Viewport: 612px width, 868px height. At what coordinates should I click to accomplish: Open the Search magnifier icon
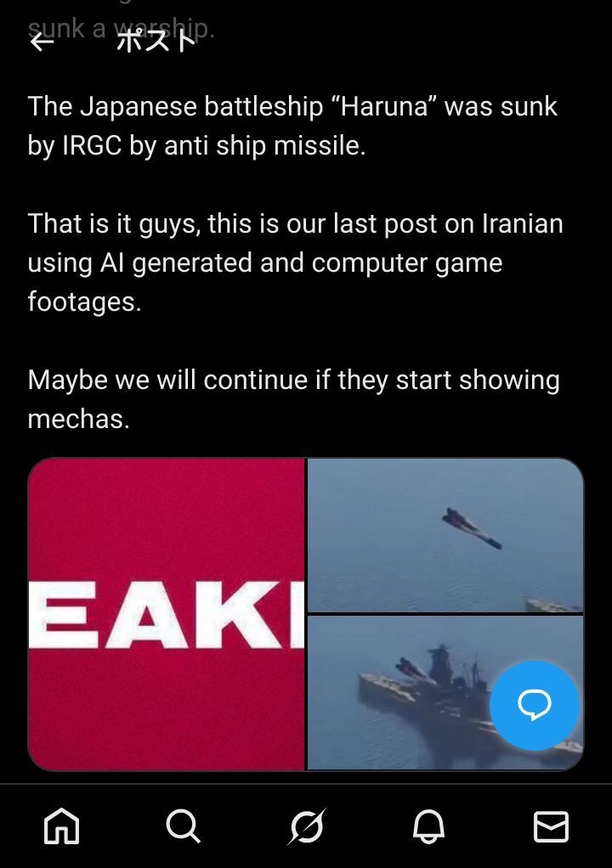[x=184, y=826]
